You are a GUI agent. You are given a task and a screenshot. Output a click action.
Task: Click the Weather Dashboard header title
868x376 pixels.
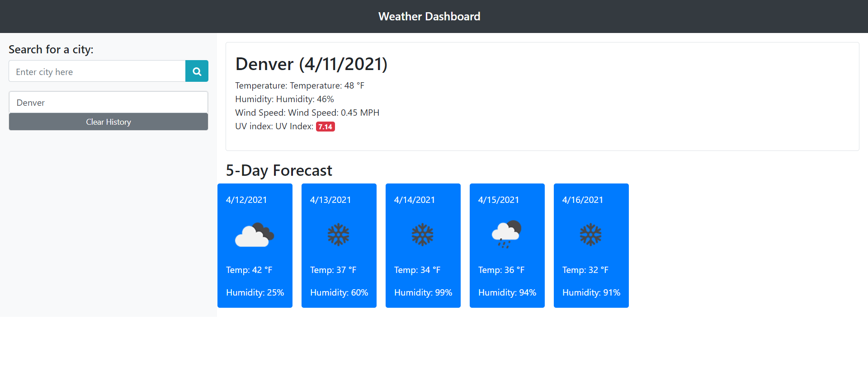(429, 16)
